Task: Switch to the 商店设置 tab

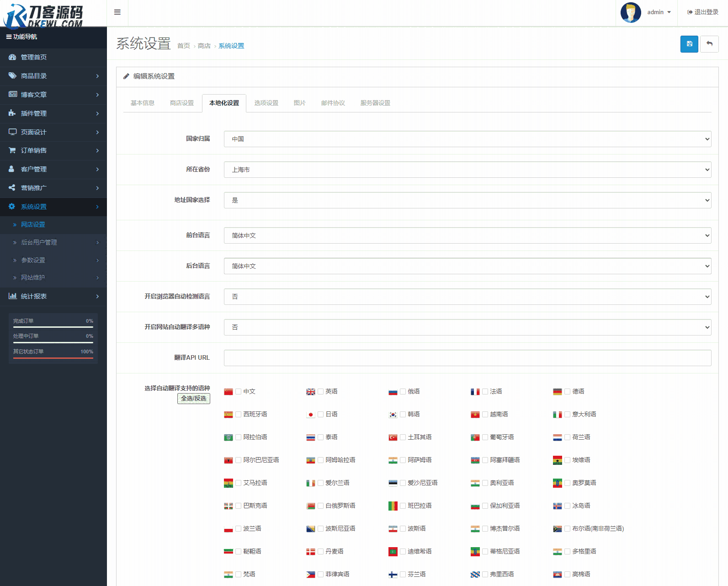Action: click(182, 103)
